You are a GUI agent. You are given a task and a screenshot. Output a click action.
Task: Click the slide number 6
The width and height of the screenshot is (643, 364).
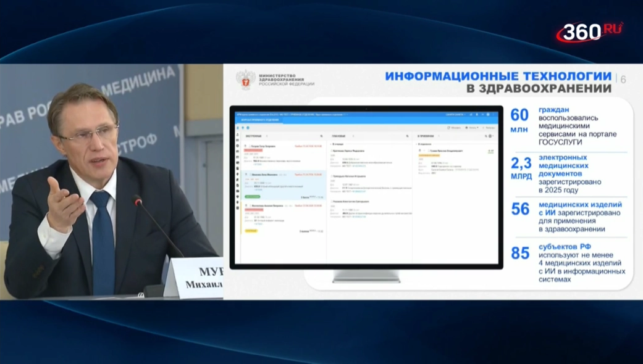(x=623, y=80)
